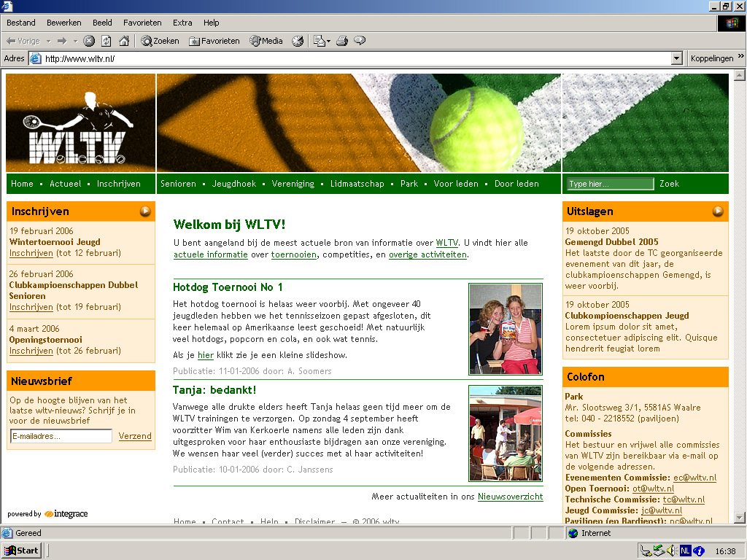Open the Extra menu

click(182, 23)
